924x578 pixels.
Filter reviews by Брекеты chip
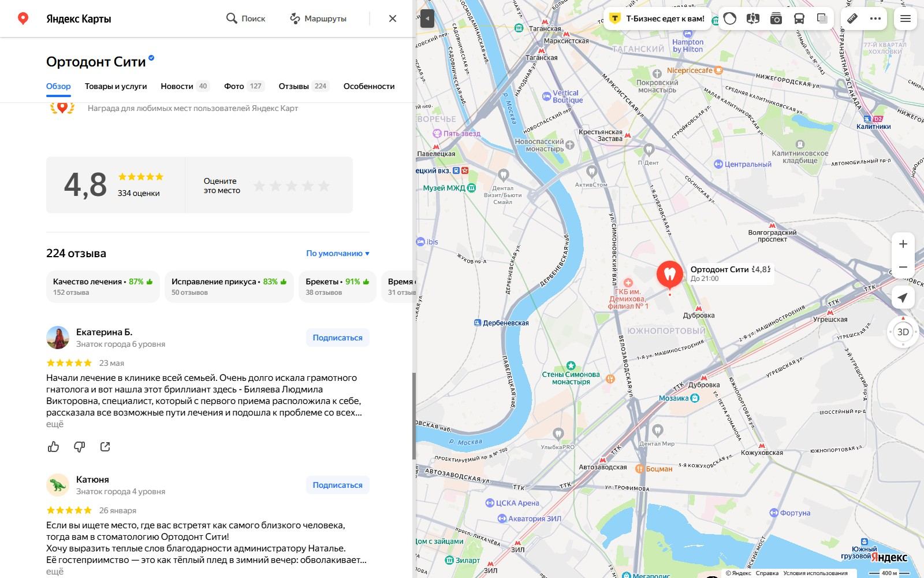click(x=337, y=287)
